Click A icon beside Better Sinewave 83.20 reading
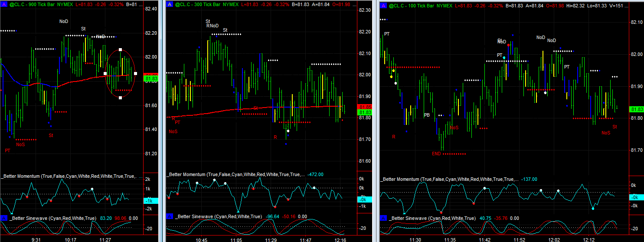 click(4, 218)
